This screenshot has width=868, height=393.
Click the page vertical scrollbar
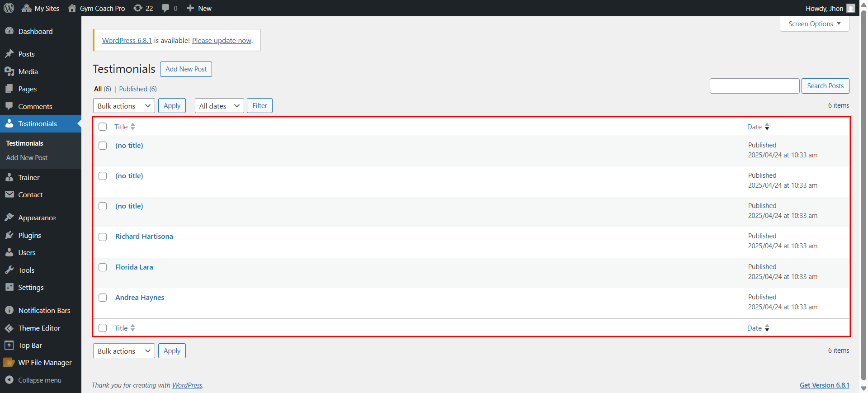coord(863,196)
